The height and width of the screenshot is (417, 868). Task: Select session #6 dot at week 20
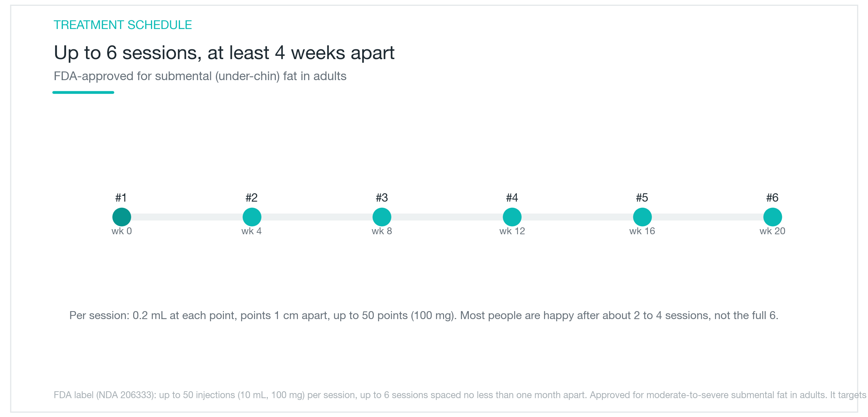[773, 217]
